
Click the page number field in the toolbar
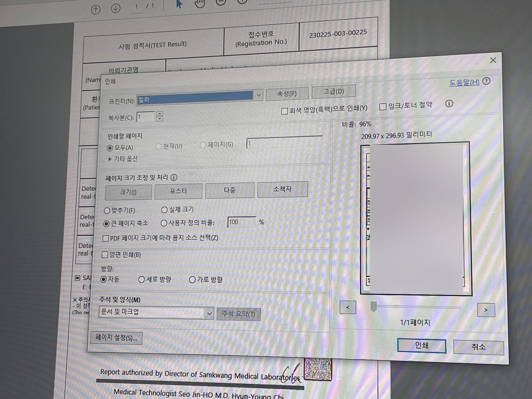(x=136, y=7)
